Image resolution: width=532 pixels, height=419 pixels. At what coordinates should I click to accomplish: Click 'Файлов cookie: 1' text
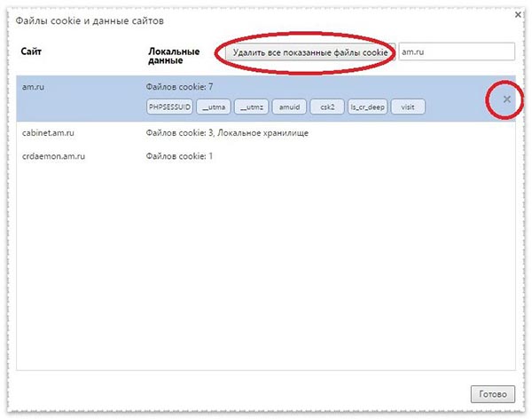click(x=179, y=156)
